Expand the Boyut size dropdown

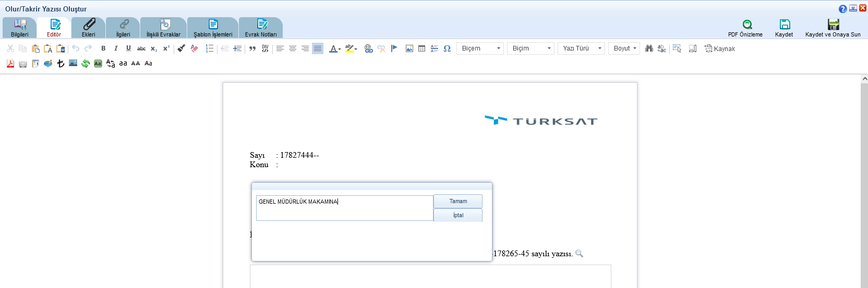click(624, 48)
